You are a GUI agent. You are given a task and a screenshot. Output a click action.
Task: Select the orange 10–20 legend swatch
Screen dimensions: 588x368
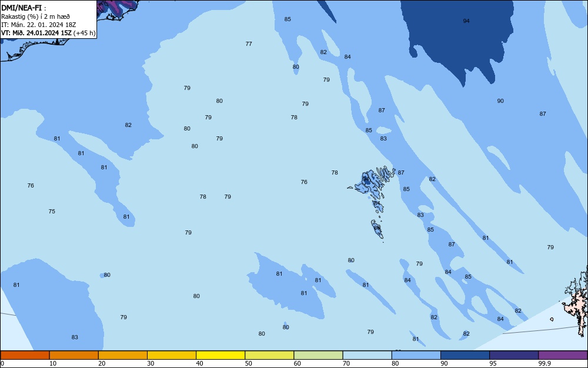pyautogui.click(x=74, y=355)
